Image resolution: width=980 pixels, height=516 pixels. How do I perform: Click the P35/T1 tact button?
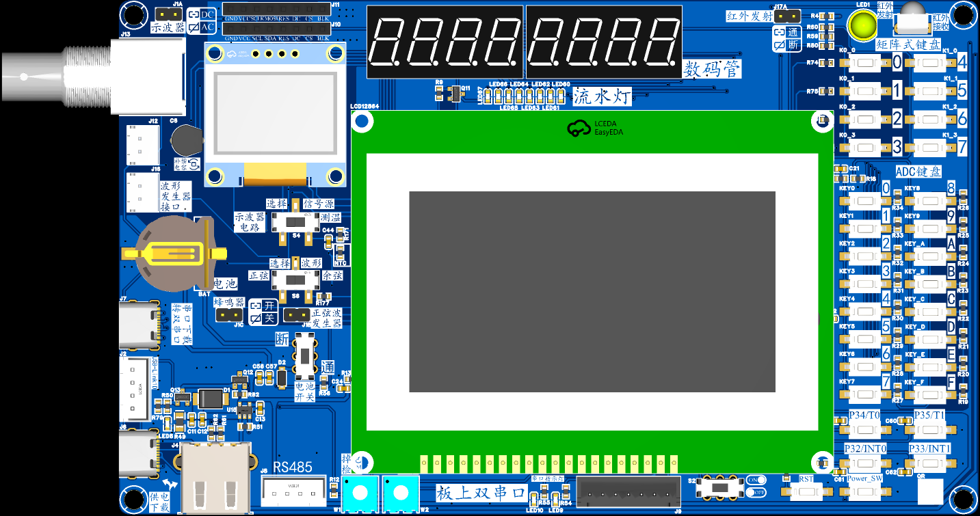pyautogui.click(x=929, y=430)
